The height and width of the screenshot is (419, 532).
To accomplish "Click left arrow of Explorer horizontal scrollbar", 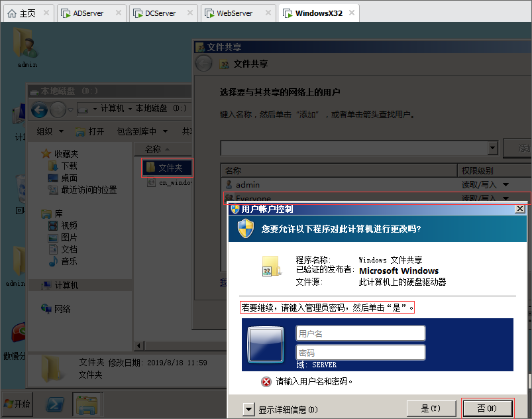I will pos(138,346).
